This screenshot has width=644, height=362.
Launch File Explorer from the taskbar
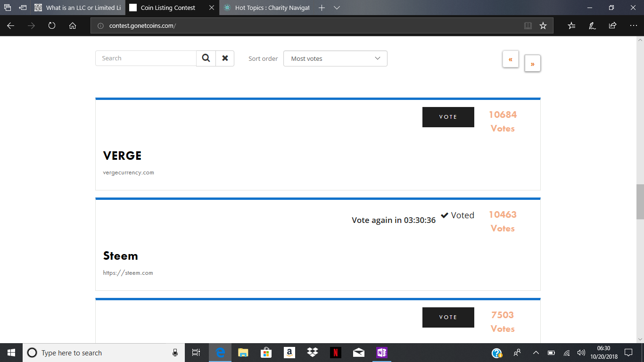(243, 353)
